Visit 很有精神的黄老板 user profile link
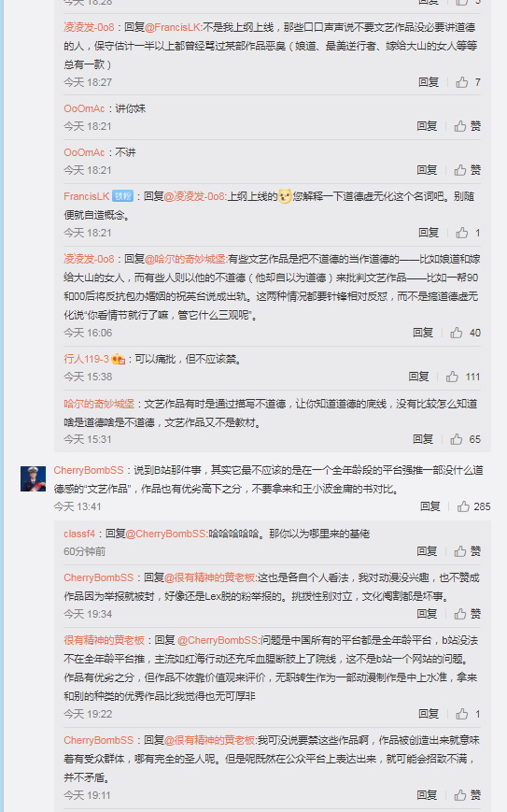Screen dimensions: 507x812 point(104,640)
